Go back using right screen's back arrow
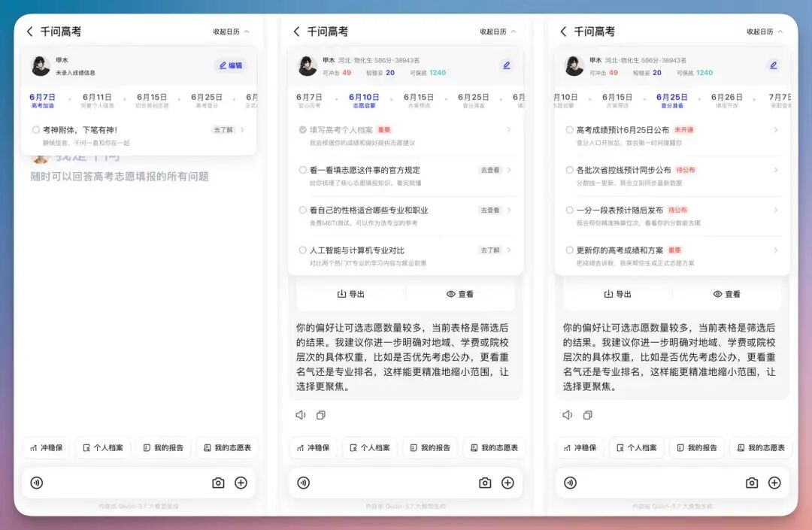The image size is (812, 530). [563, 32]
